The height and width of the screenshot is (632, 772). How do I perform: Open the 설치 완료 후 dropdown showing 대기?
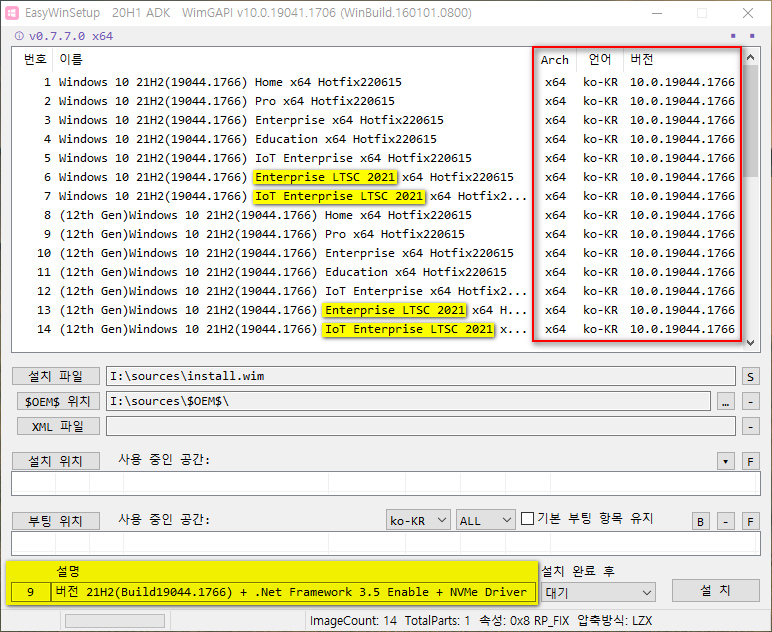[x=598, y=593]
